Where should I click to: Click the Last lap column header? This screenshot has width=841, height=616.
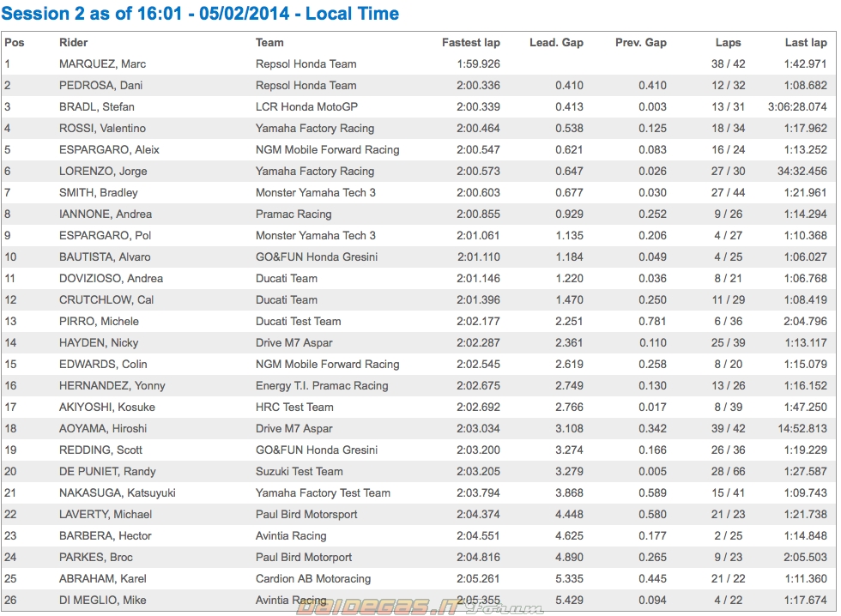click(806, 42)
